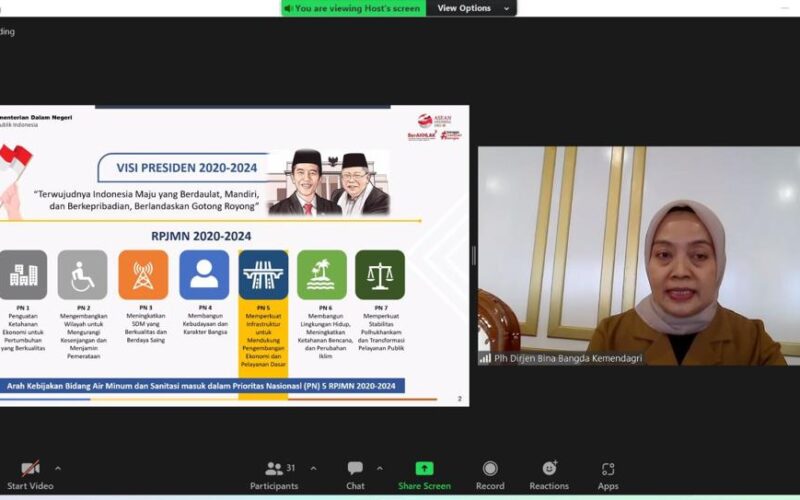Click the PN 7 scales of justice icon
800x500 pixels.
coord(380,274)
